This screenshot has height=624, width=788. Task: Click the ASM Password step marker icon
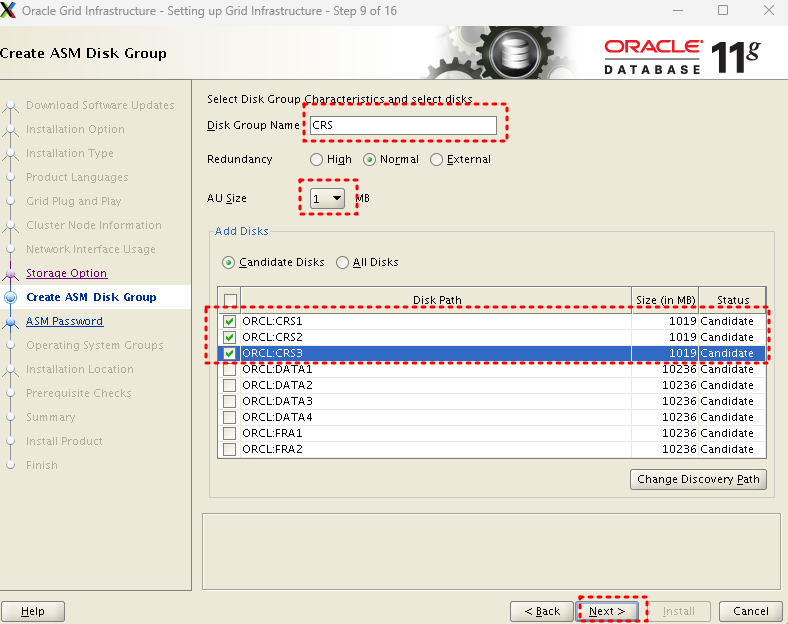[11, 322]
